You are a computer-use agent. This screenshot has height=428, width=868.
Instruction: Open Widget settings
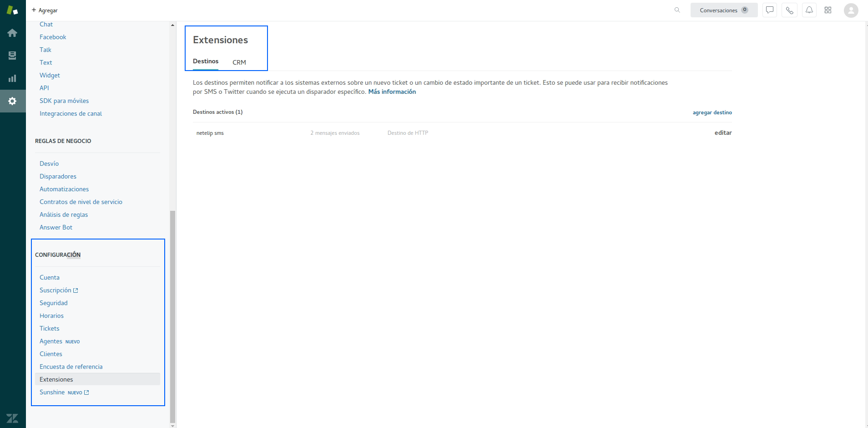[x=50, y=75]
